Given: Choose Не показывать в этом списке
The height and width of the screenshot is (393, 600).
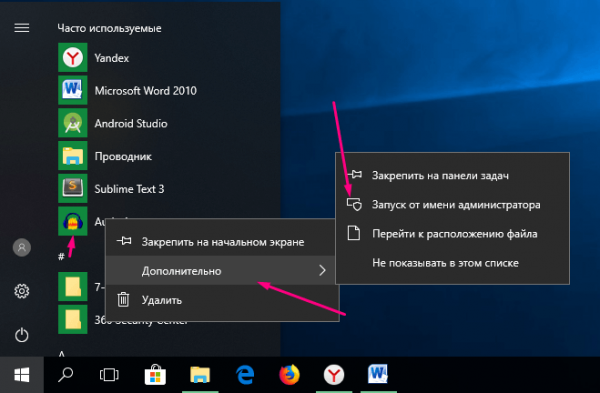Looking at the screenshot, I should point(452,263).
